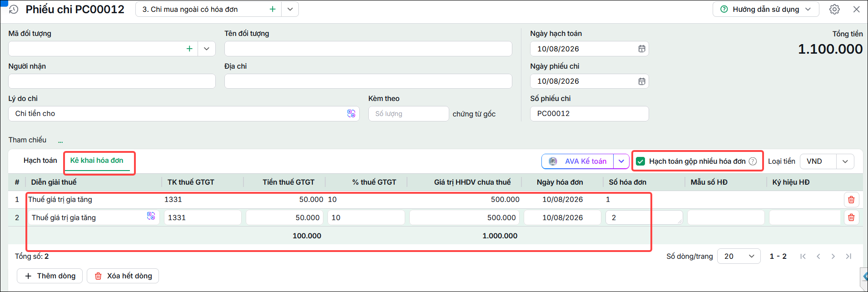Viewport: 868px width, 292px height.
Task: Toggle Hạch toán gộp nhiều hóa đơn checkbox
Action: point(640,161)
